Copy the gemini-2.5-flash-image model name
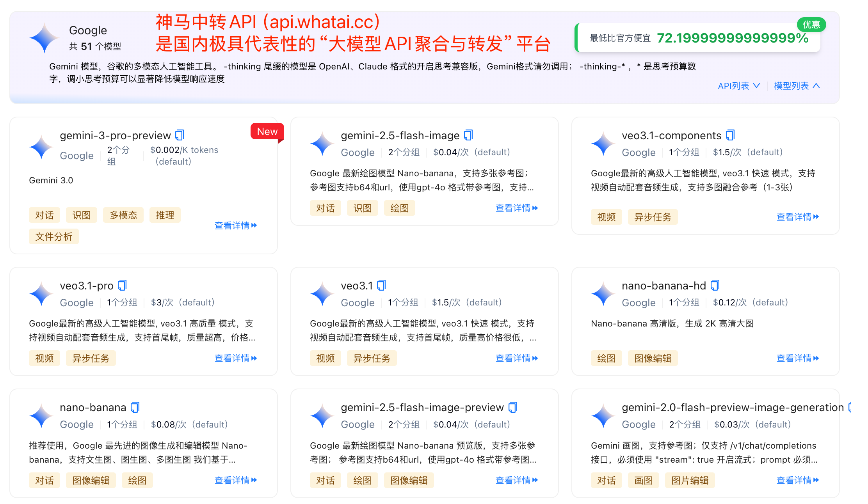The width and height of the screenshot is (868, 504). coord(468,135)
